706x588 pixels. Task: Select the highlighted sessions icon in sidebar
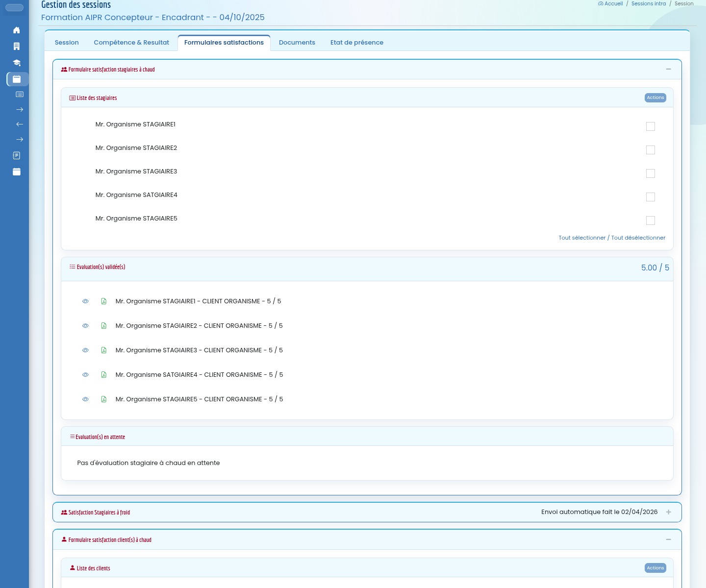pyautogui.click(x=17, y=79)
